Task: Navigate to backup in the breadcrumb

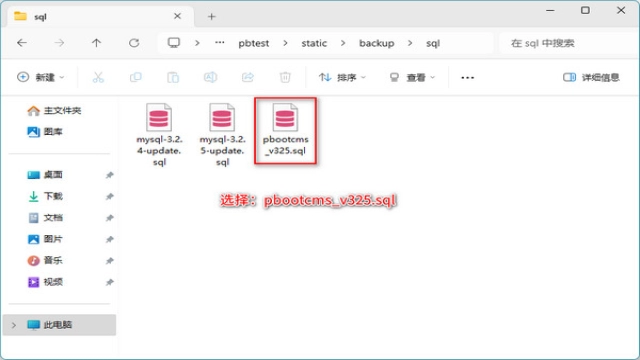Action: (x=376, y=43)
